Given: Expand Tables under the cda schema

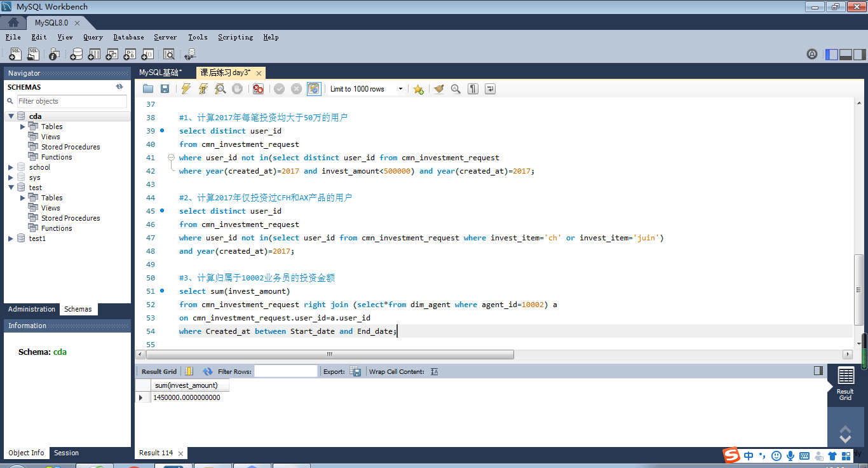Looking at the screenshot, I should coord(23,127).
